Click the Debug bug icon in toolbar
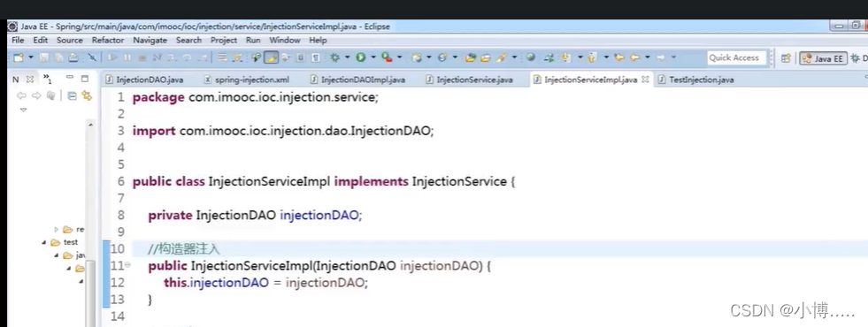The height and width of the screenshot is (327, 868). (335, 57)
